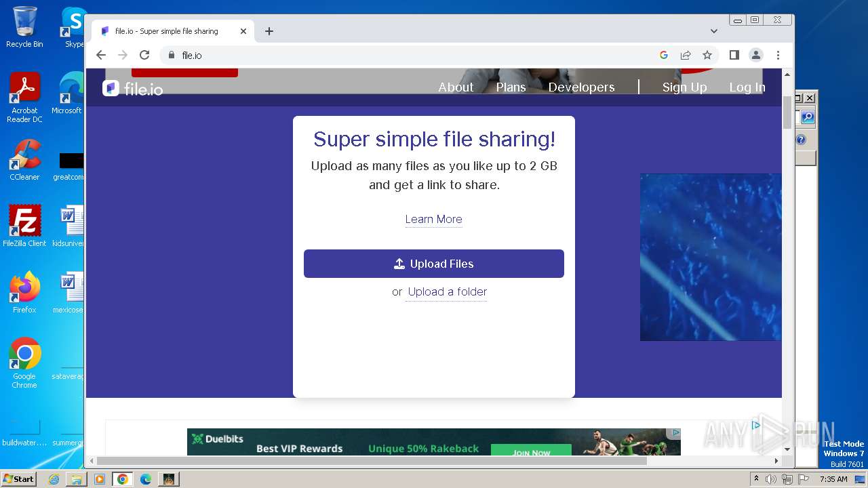Open the Windows Start menu
868x488 pixels.
tap(18, 479)
